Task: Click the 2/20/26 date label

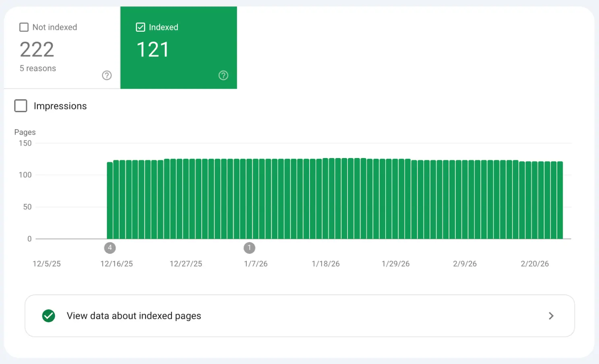Action: [x=534, y=263]
